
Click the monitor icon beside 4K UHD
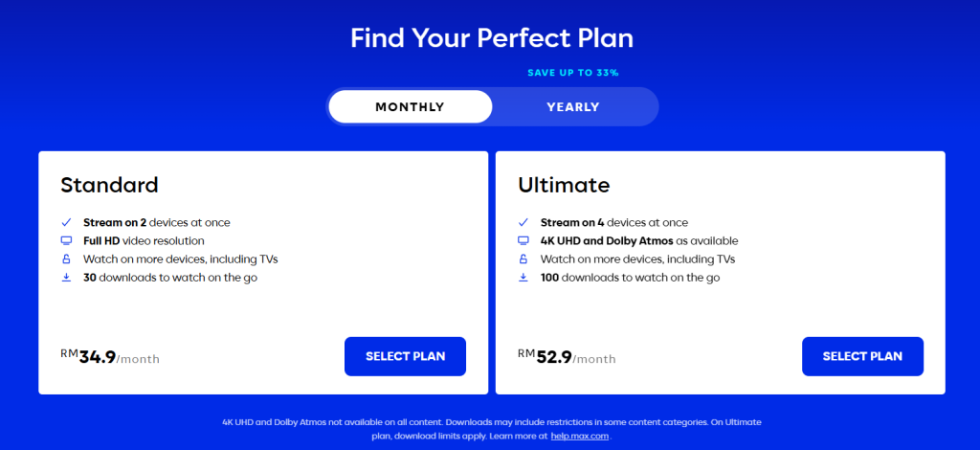(523, 240)
